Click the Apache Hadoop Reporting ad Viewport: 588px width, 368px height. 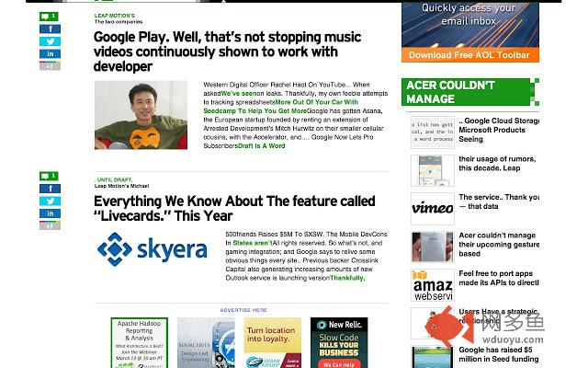[x=139, y=342]
